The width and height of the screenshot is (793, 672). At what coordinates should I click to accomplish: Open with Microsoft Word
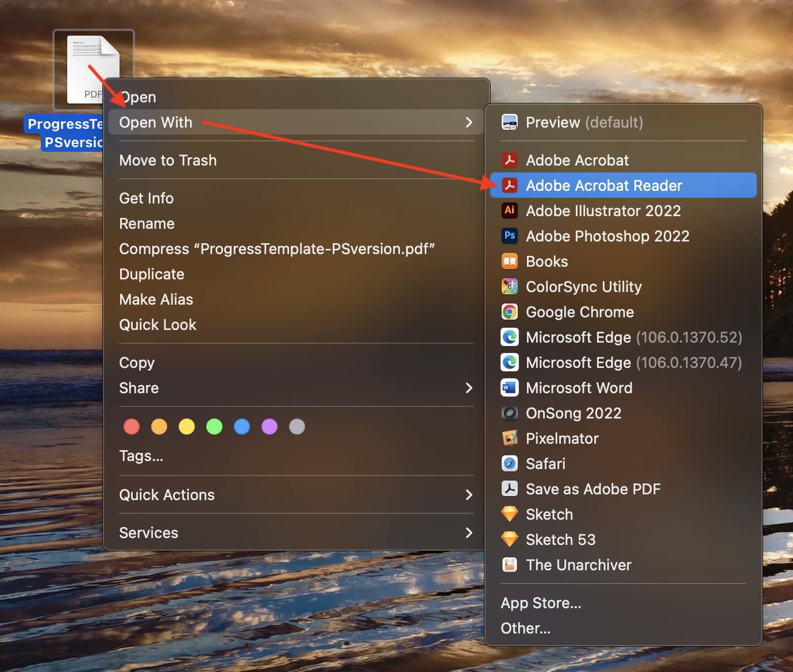coord(623,388)
